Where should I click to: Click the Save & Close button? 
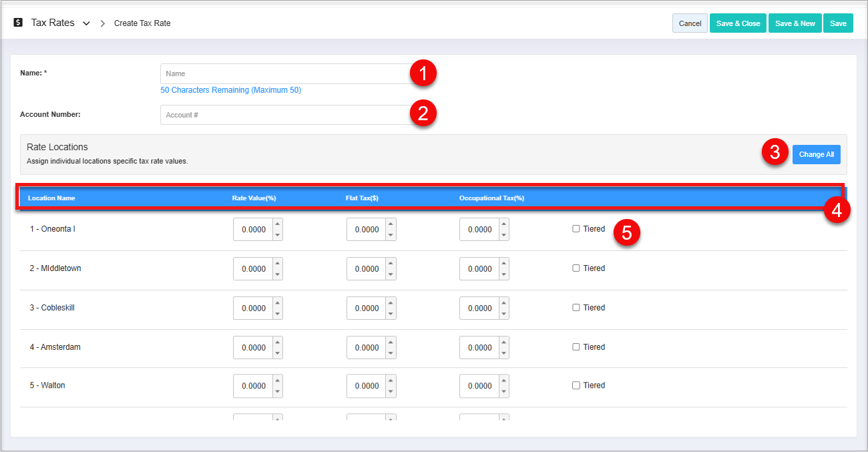point(738,23)
